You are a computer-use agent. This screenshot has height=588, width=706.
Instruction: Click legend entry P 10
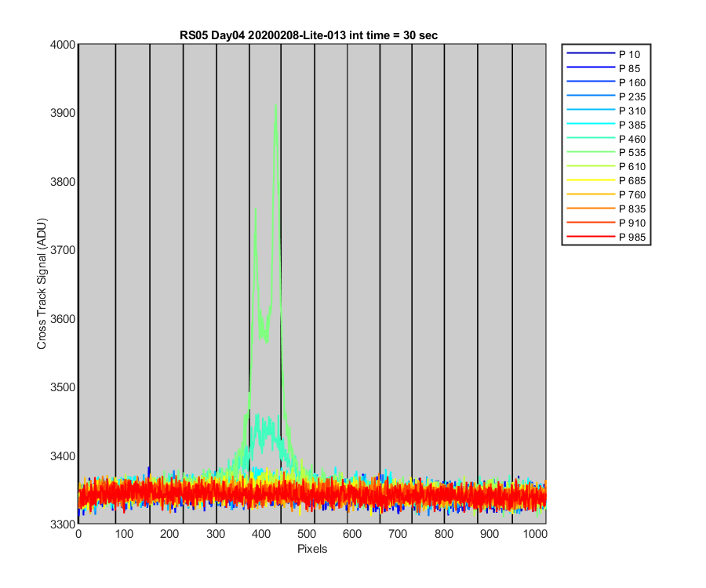606,54
